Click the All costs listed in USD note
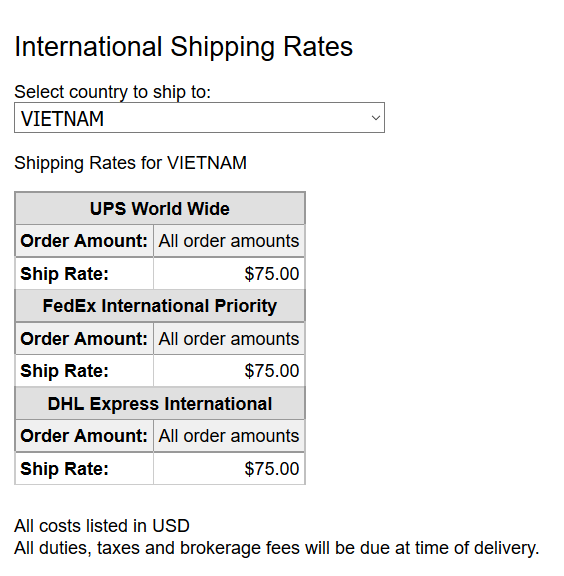 point(102,526)
